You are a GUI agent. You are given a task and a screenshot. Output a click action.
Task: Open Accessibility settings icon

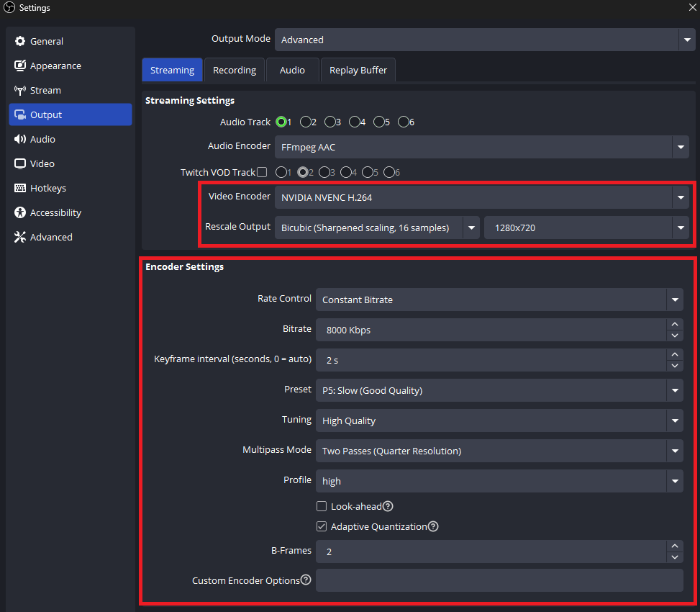click(x=20, y=212)
